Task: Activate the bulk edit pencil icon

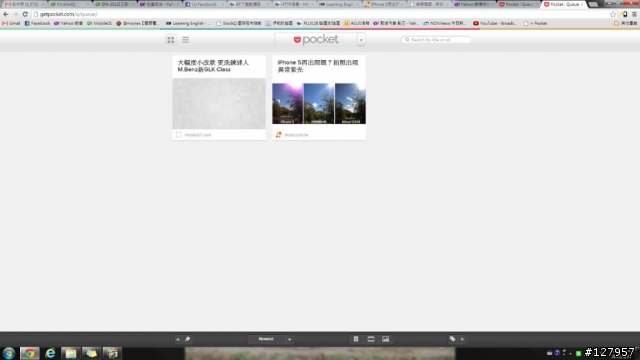Action: 188,339
